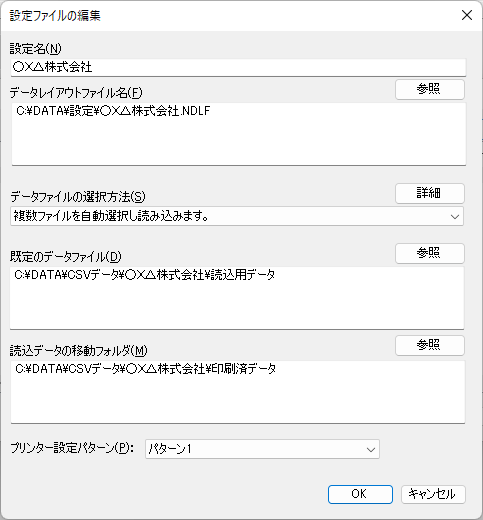
Task: Click the プリンター設定パターン(P) label
Action: [x=72, y=448]
